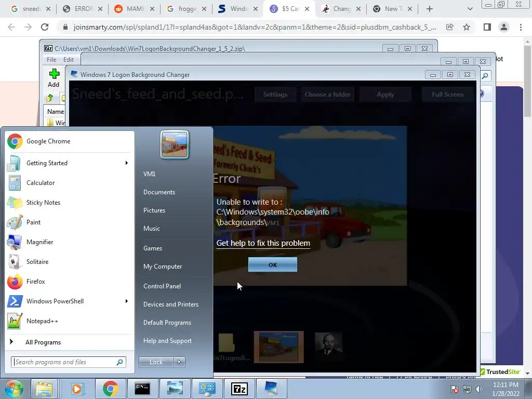Open Games from the Start menu
Image resolution: width=532 pixels, height=399 pixels.
click(x=153, y=248)
